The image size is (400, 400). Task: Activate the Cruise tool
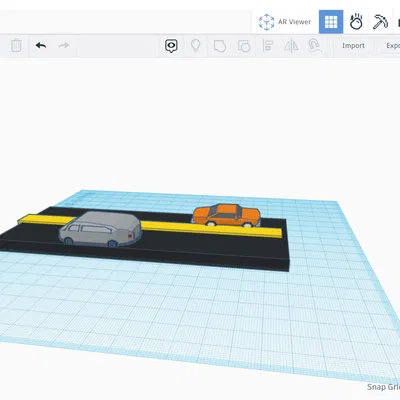click(x=314, y=46)
